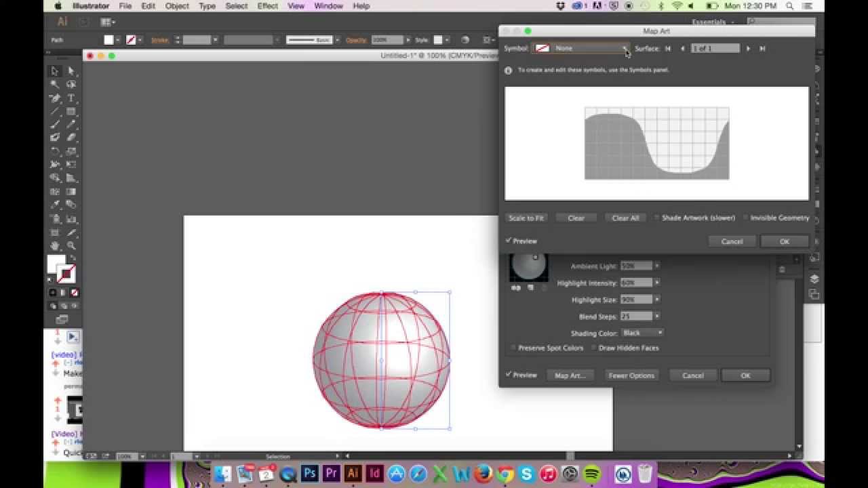
Task: Click the Clear button
Action: coord(576,218)
